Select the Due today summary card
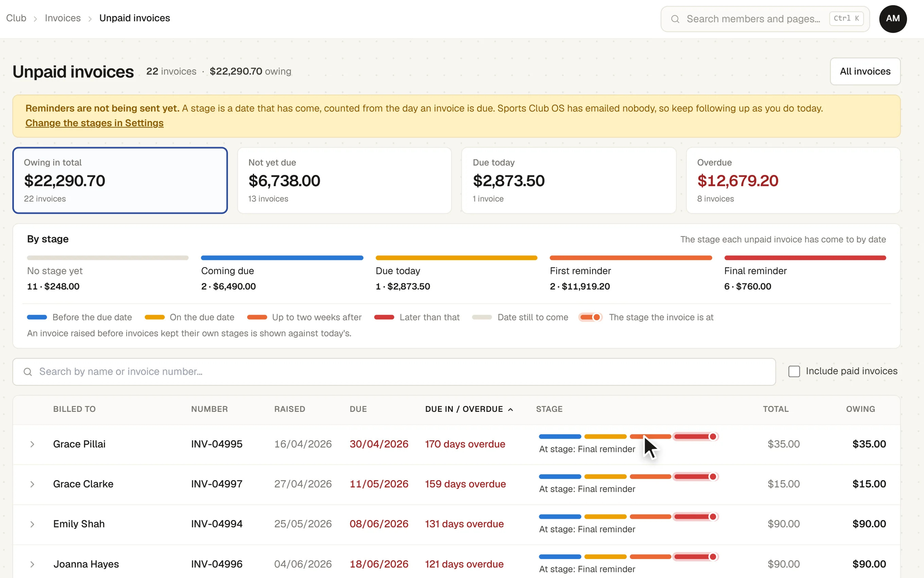924x578 pixels. point(569,180)
